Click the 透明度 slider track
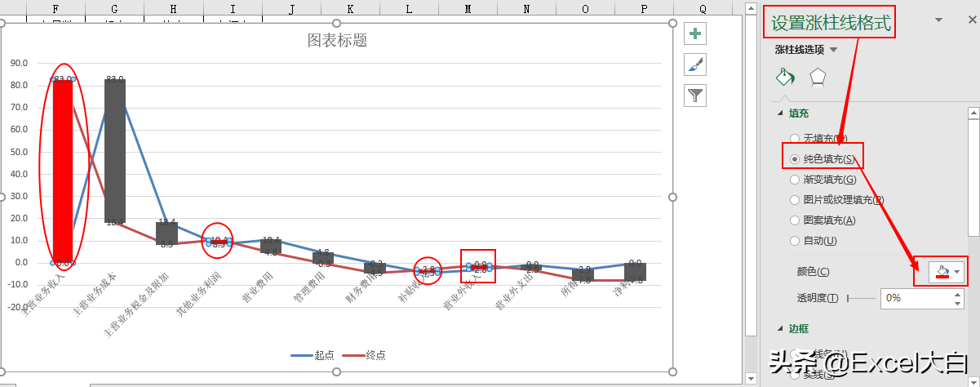Screen dimensions: 980x387 [861, 299]
